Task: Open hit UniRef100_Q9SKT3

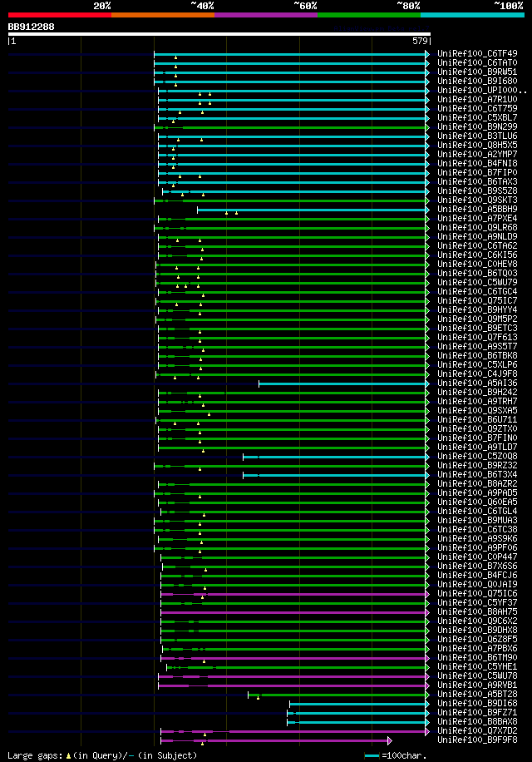Action: pyautogui.click(x=477, y=200)
